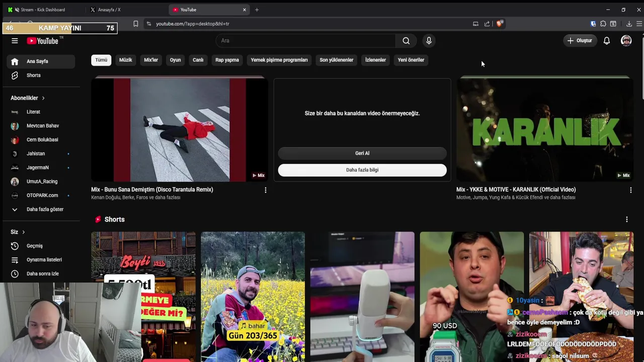Click the YouTube logo
Viewport: 644px width, 362px height.
(43, 41)
